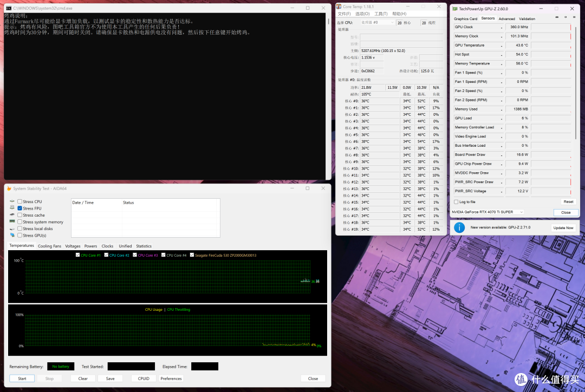Select the Validation tab in GPU-Z

click(x=527, y=18)
